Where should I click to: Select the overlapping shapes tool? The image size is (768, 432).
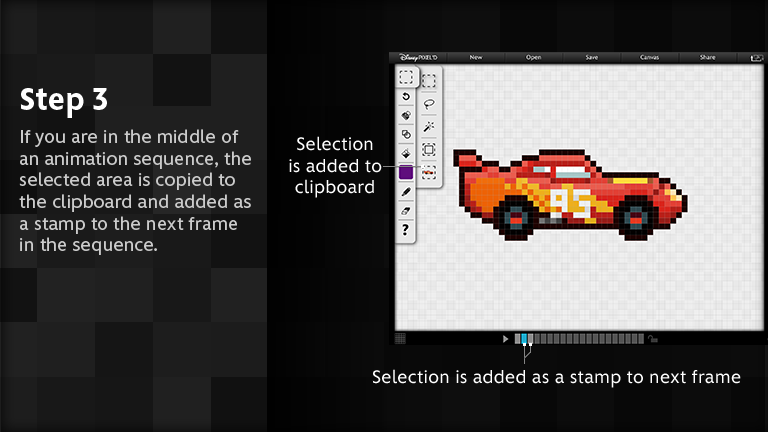[406, 134]
